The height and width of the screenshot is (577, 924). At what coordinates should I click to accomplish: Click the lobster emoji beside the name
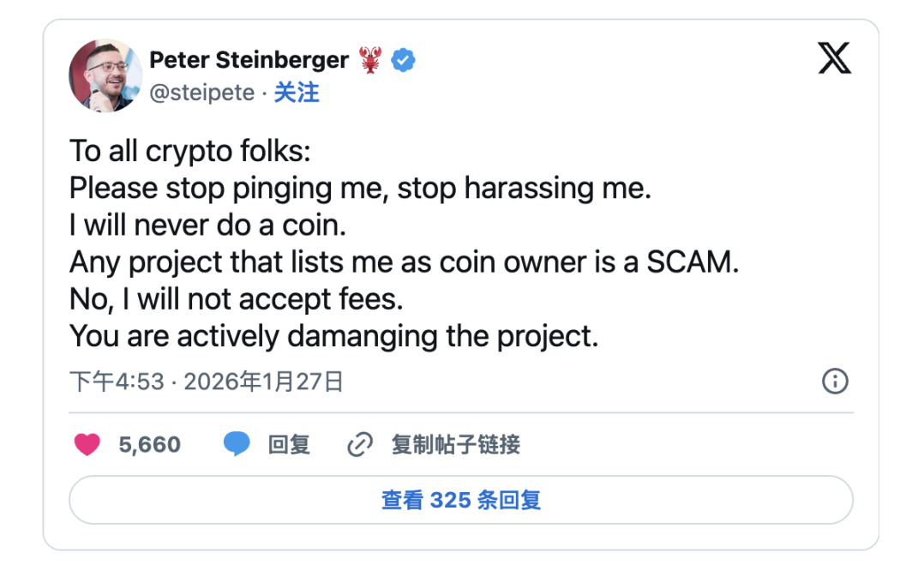point(370,60)
